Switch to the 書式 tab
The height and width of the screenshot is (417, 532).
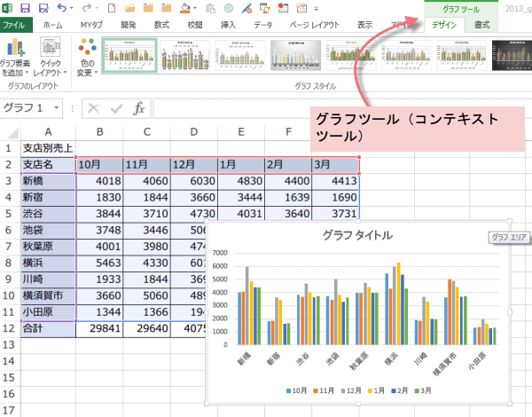click(506, 25)
